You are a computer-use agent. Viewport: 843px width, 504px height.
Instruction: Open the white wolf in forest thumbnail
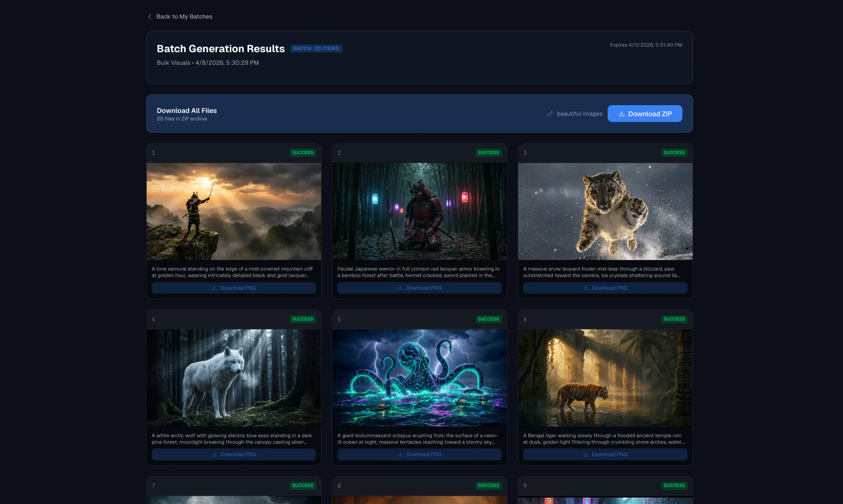pyautogui.click(x=234, y=378)
